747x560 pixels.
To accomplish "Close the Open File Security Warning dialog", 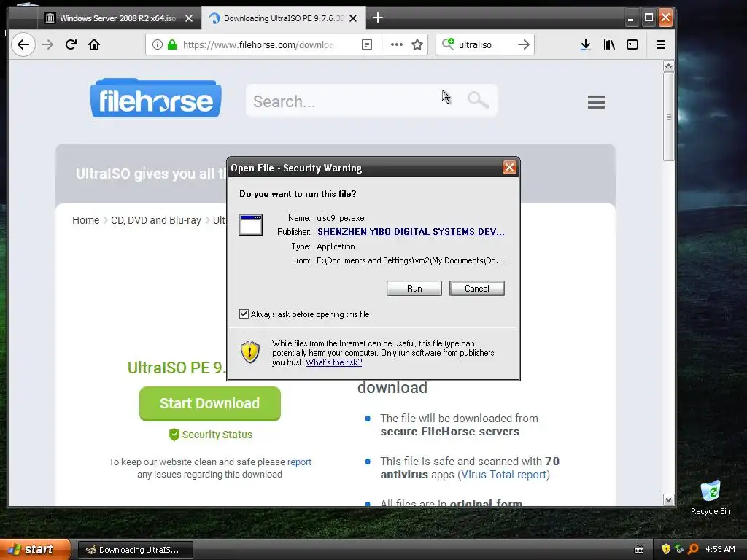I will (x=509, y=168).
